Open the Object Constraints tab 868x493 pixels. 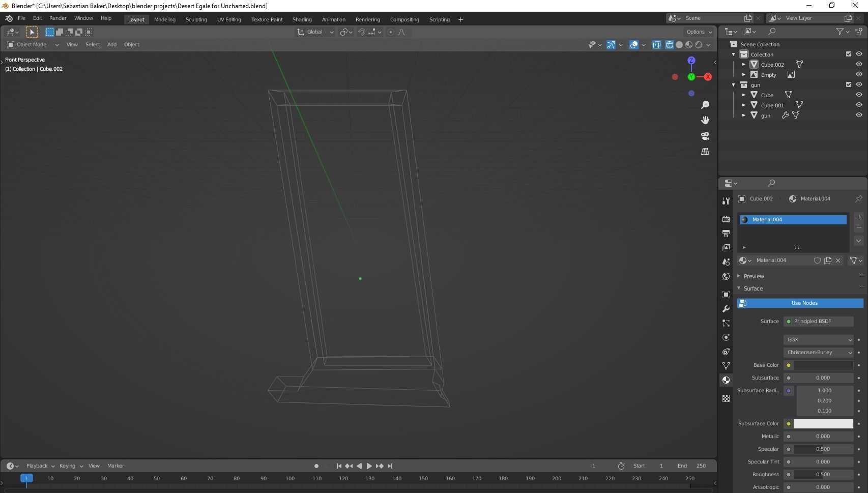[726, 352]
